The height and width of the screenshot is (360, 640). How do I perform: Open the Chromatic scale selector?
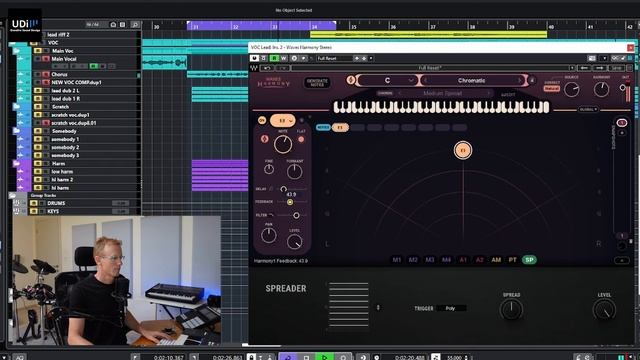click(472, 80)
